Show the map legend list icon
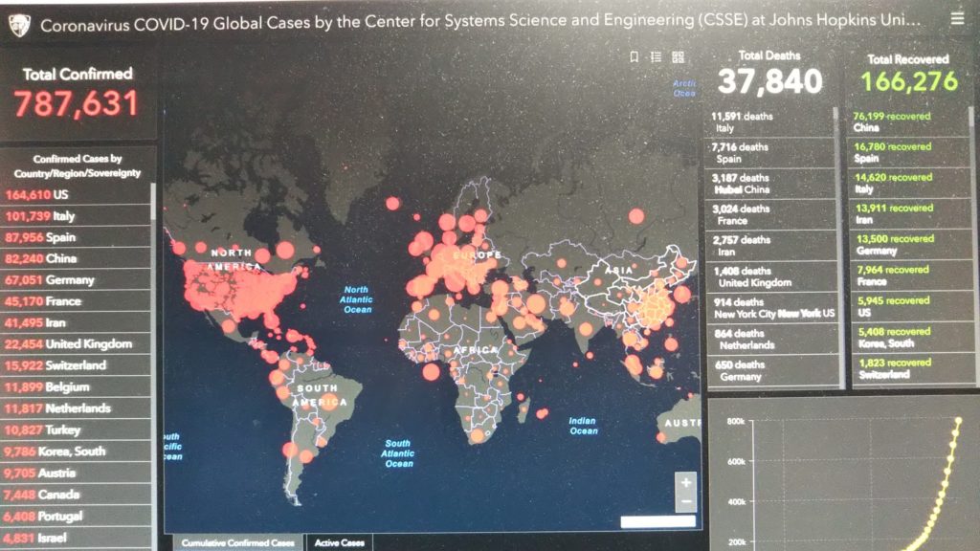 [656, 57]
